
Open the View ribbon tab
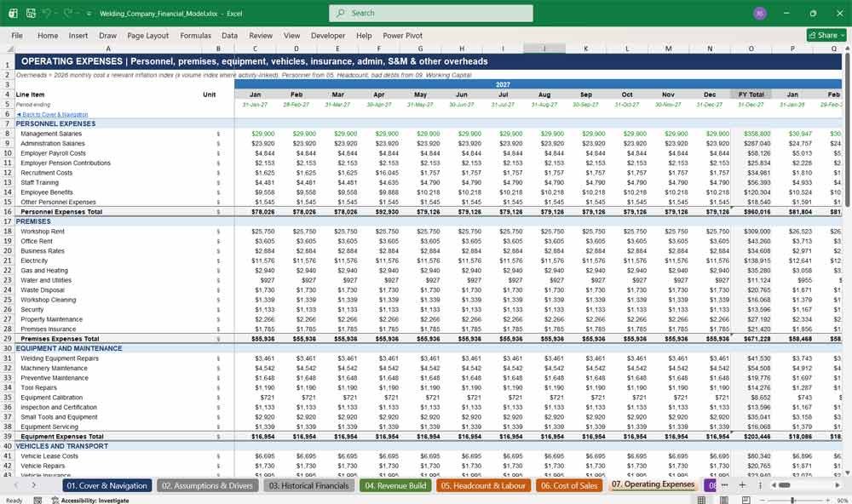point(291,35)
